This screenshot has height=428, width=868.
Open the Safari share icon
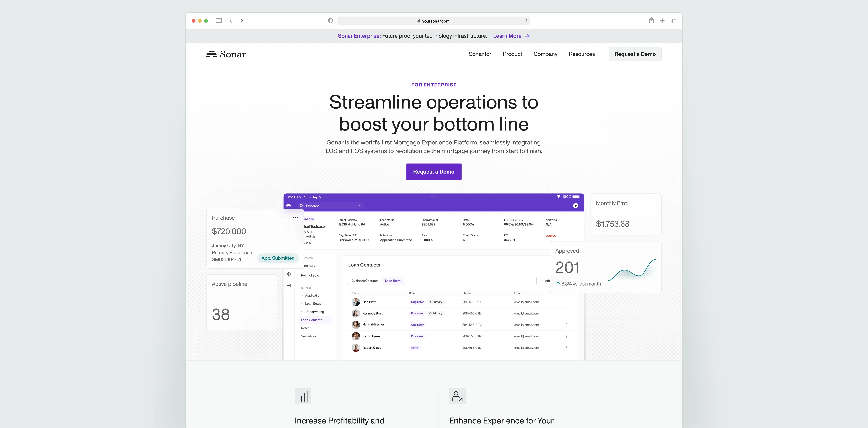tap(652, 21)
